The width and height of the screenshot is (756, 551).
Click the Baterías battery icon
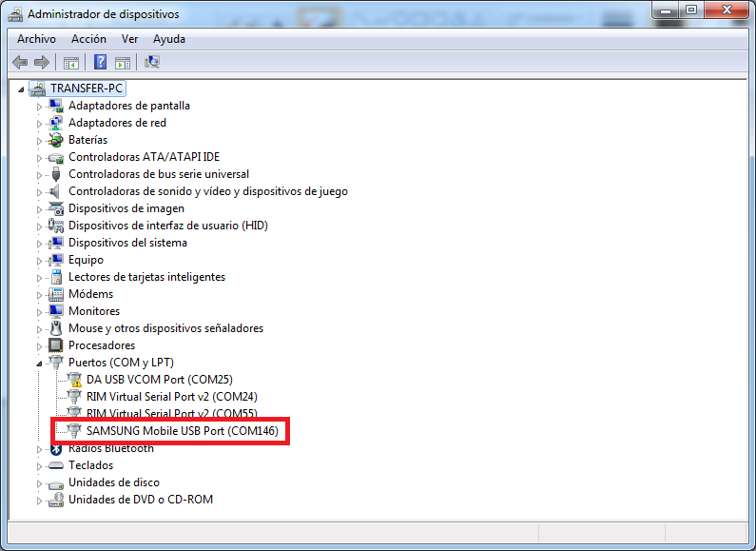56,140
